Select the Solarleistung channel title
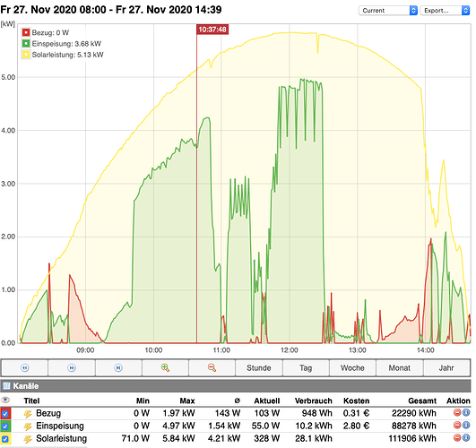Viewport: 476px width, 448px height. click(61, 438)
